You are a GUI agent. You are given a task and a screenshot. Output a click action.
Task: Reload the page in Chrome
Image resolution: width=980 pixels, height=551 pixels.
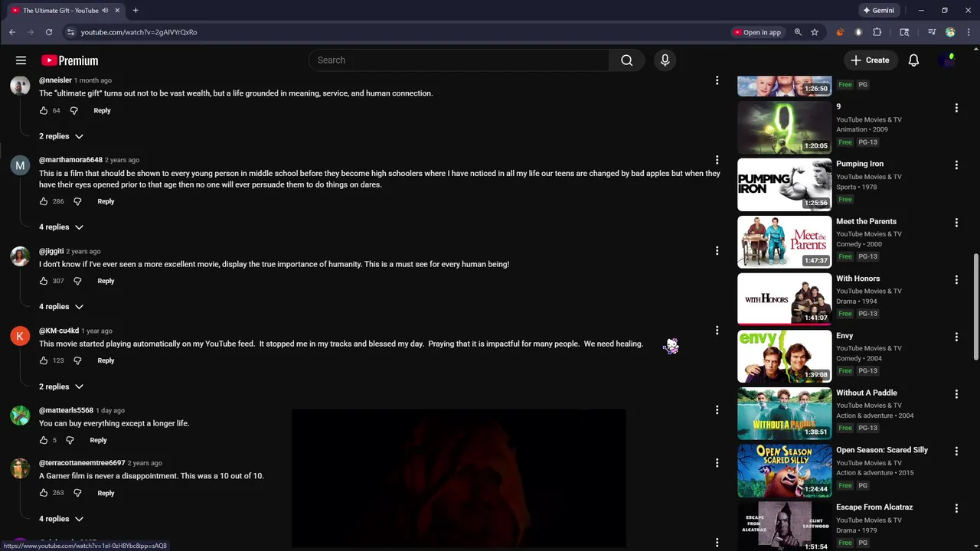coord(49,32)
